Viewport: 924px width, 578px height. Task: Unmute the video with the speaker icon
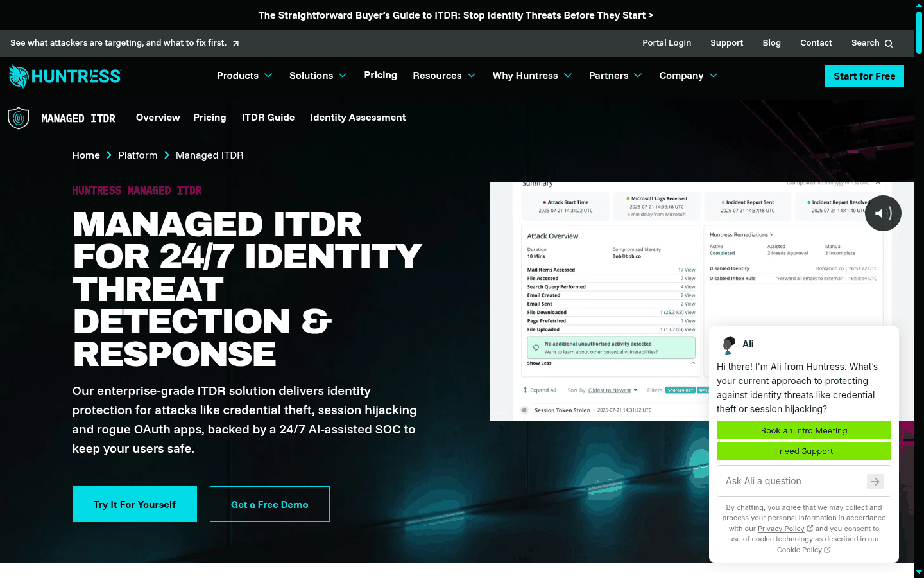(x=883, y=213)
